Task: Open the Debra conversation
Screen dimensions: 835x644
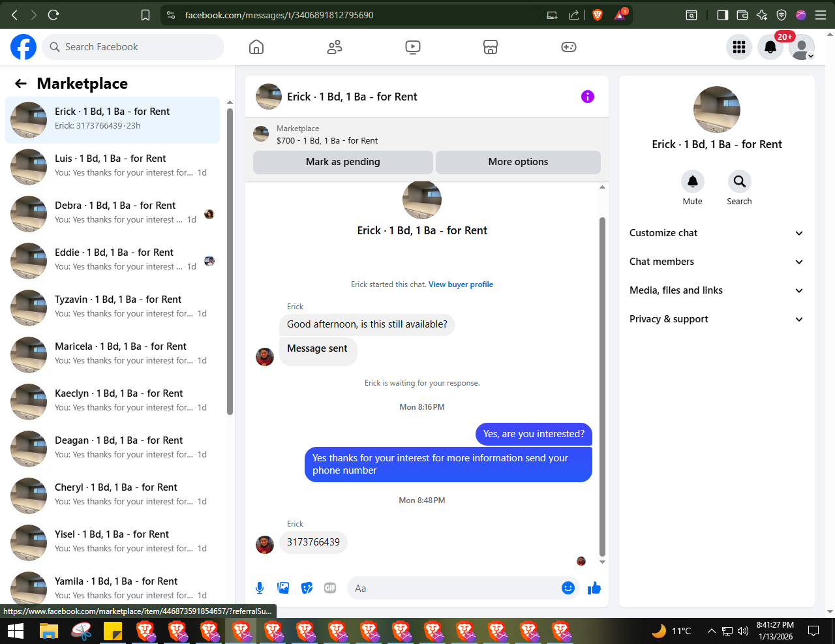Action: coord(112,214)
